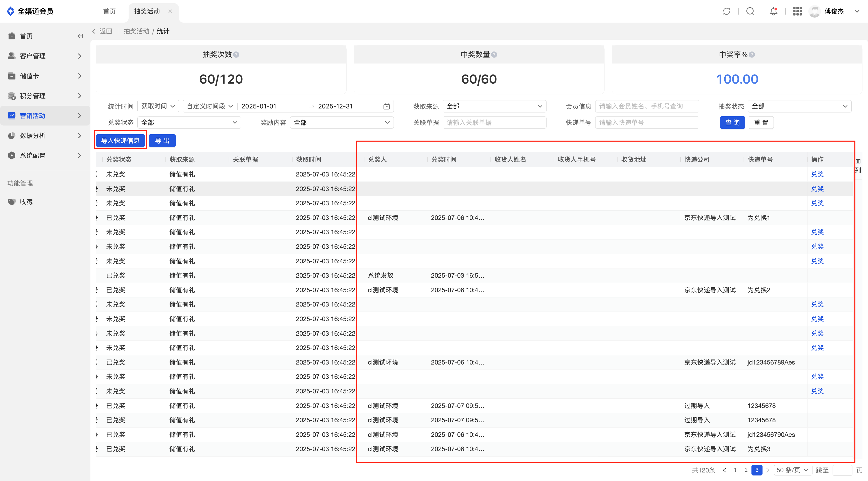Viewport: 868px width, 481px height.
Task: Close the 抽奖活动 tab
Action: (170, 11)
